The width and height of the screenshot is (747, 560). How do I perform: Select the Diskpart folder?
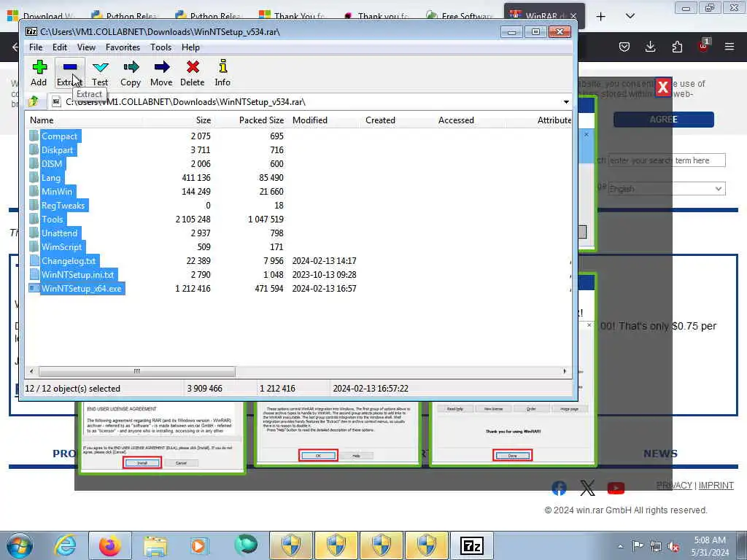57,150
